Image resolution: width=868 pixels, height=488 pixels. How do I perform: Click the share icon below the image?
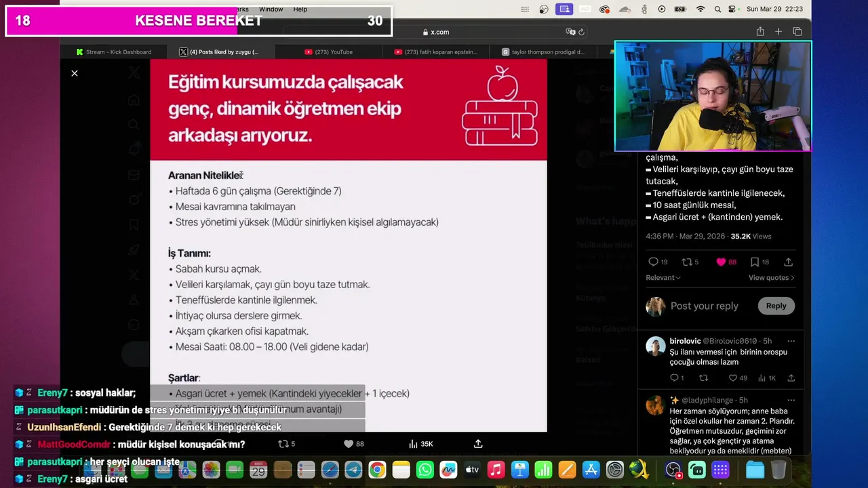[478, 444]
